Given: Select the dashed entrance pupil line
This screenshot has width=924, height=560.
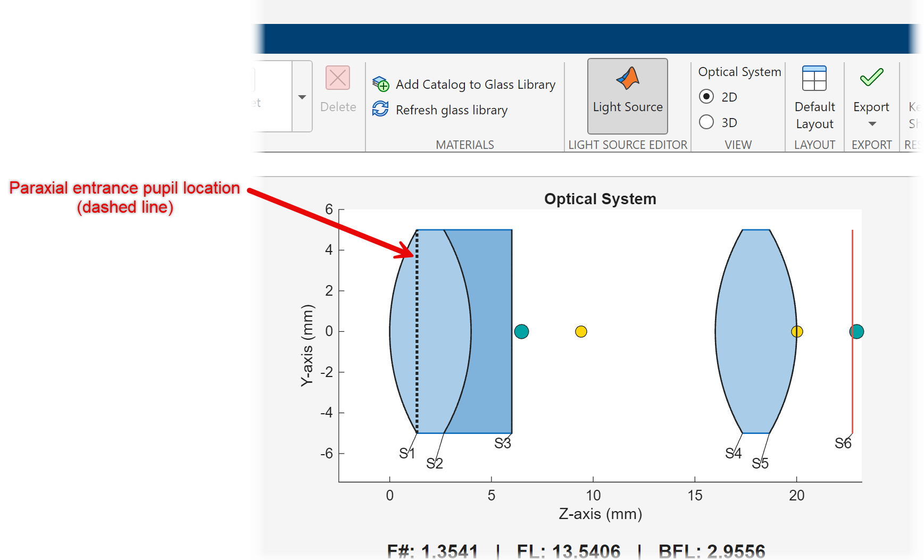Looking at the screenshot, I should click(x=417, y=330).
